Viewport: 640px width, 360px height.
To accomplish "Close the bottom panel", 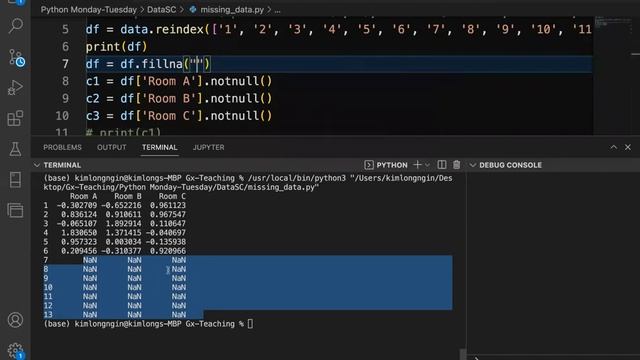I will coord(628,147).
